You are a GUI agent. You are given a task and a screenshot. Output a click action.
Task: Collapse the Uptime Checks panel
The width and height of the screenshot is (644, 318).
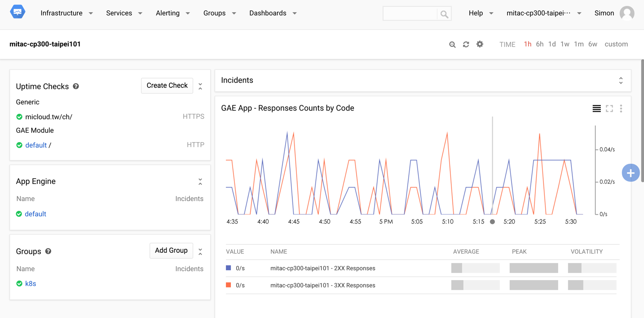tap(200, 86)
